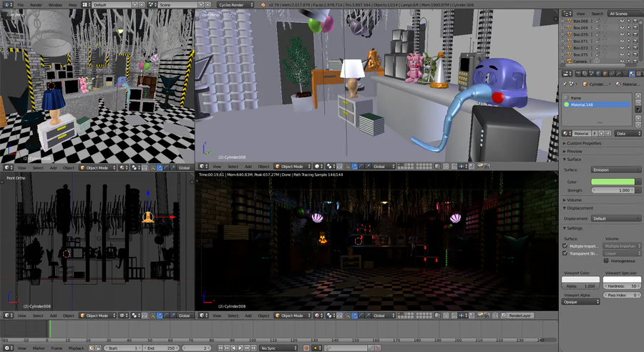Click the Blender logo in the info header
The width and height of the screenshot is (644, 352).
click(263, 5)
